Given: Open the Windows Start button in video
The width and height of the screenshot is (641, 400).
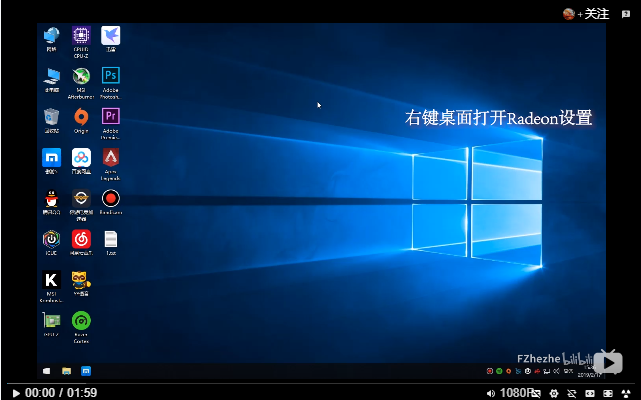Looking at the screenshot, I should [47, 371].
